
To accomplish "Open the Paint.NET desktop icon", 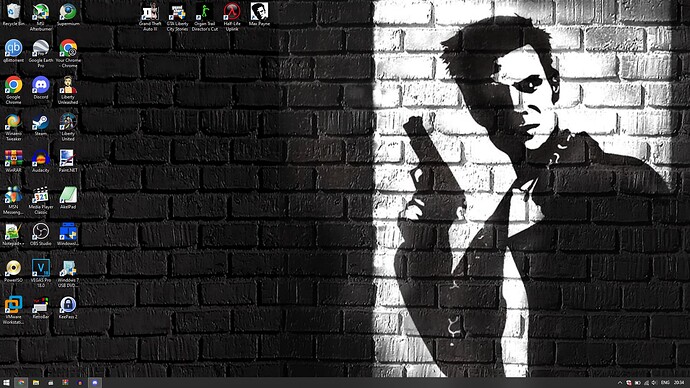I will tap(68, 161).
